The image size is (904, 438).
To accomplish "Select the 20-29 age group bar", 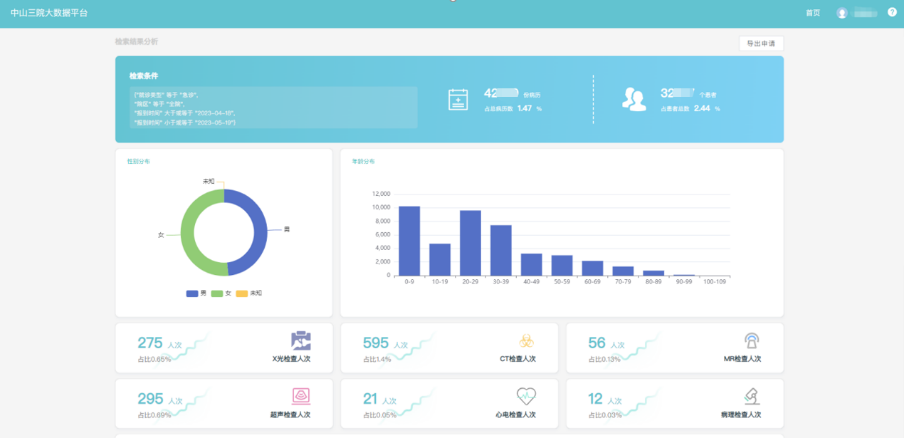I will click(x=470, y=243).
